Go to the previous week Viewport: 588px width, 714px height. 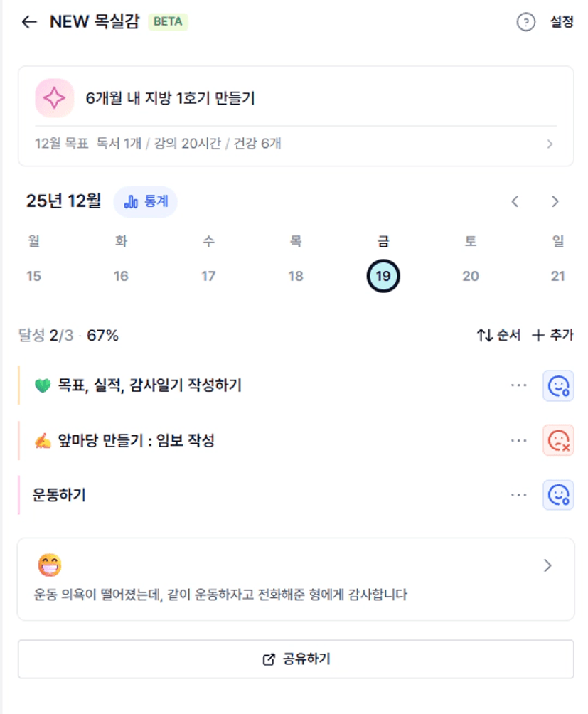click(x=515, y=201)
